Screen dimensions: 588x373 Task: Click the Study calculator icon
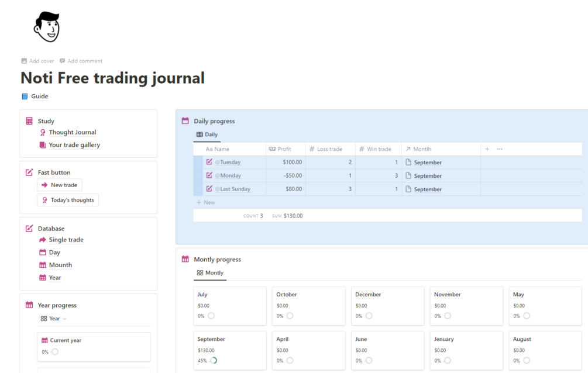[x=29, y=120]
